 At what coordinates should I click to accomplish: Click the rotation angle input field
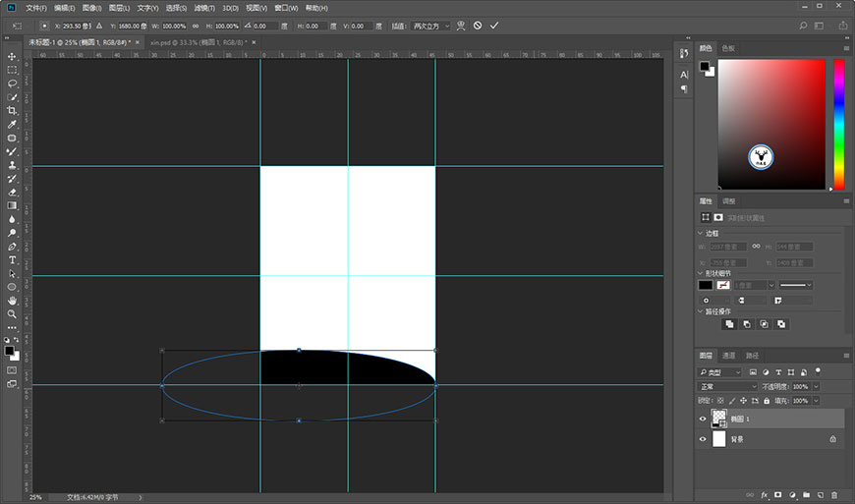[265, 27]
